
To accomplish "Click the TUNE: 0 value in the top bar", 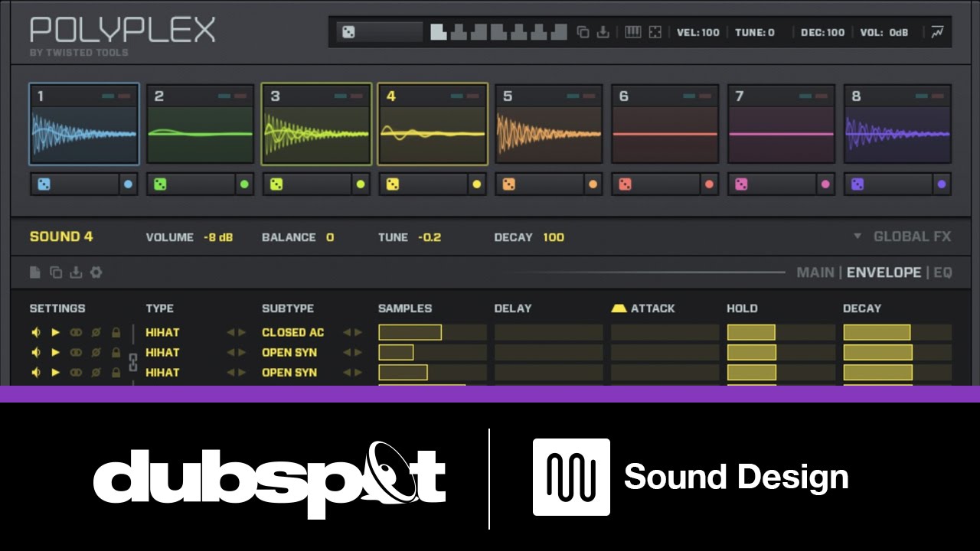I will click(x=755, y=32).
